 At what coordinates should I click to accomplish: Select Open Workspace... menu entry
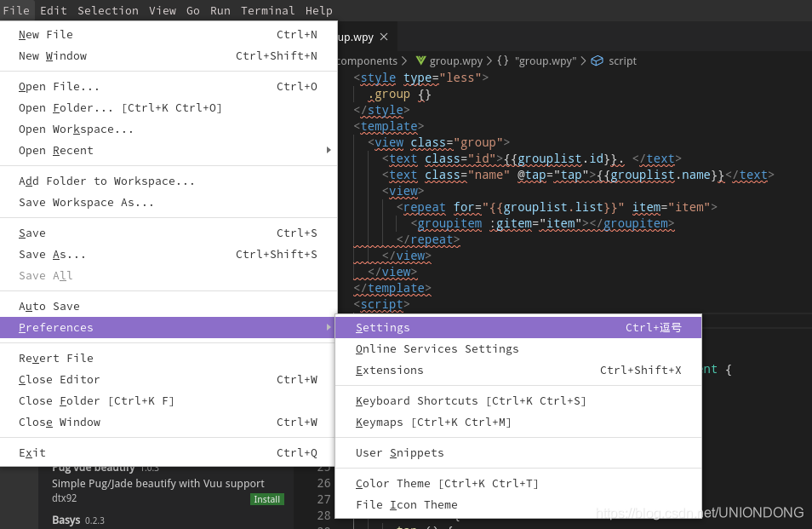pos(169,129)
